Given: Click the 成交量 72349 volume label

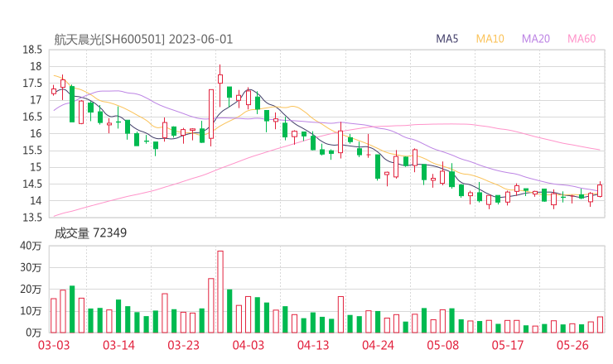Looking at the screenshot, I should pos(90,233).
